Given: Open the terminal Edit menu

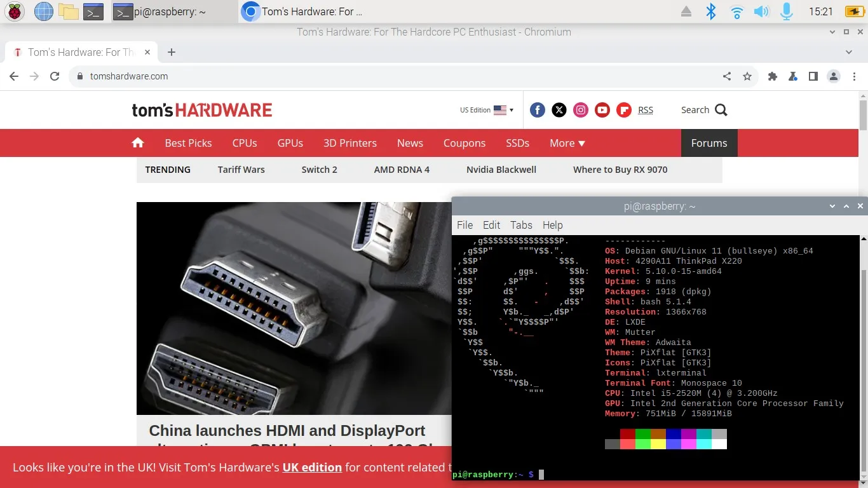Looking at the screenshot, I should click(491, 225).
